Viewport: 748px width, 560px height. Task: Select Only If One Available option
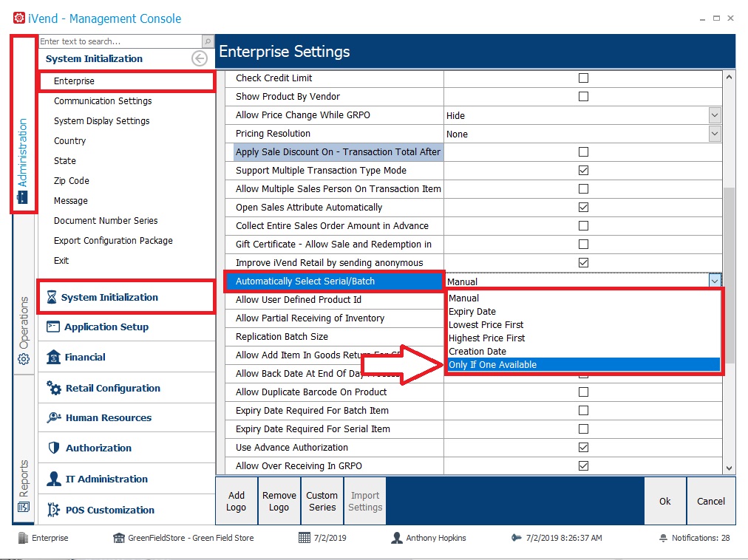pyautogui.click(x=583, y=364)
